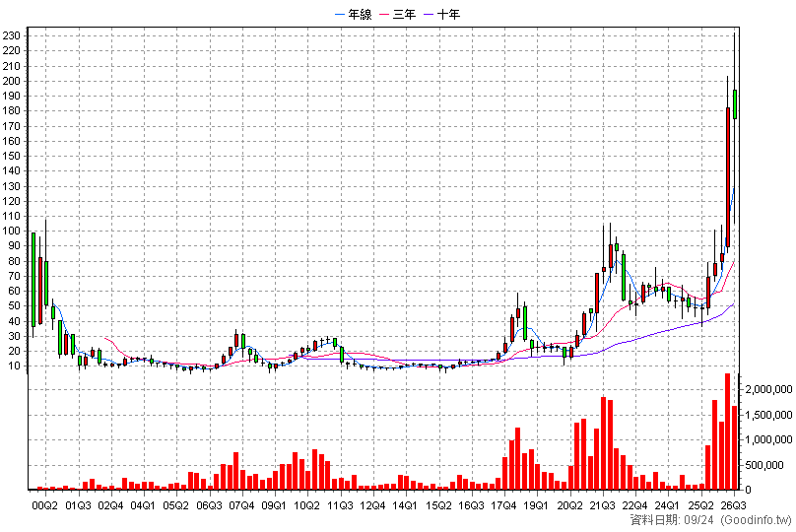Click the 1,000,000 volume axis label
The image size is (796, 532).
coord(768,440)
